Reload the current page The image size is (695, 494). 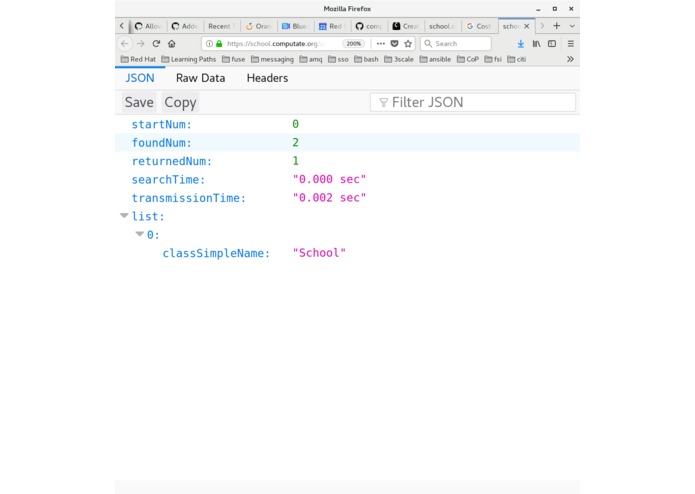pyautogui.click(x=156, y=43)
